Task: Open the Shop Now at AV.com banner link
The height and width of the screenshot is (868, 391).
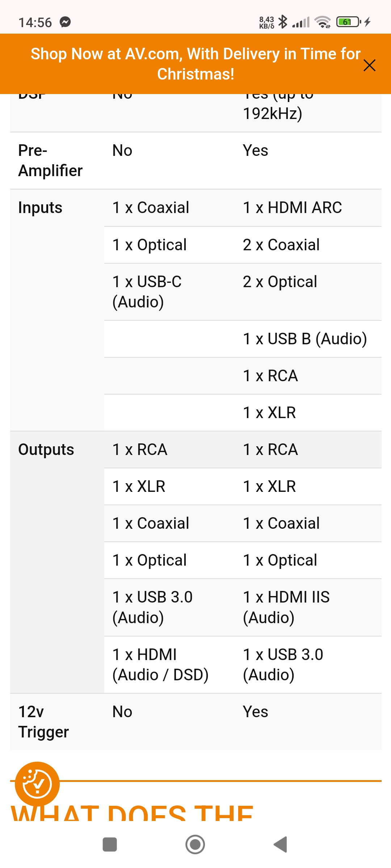Action: 195,64
